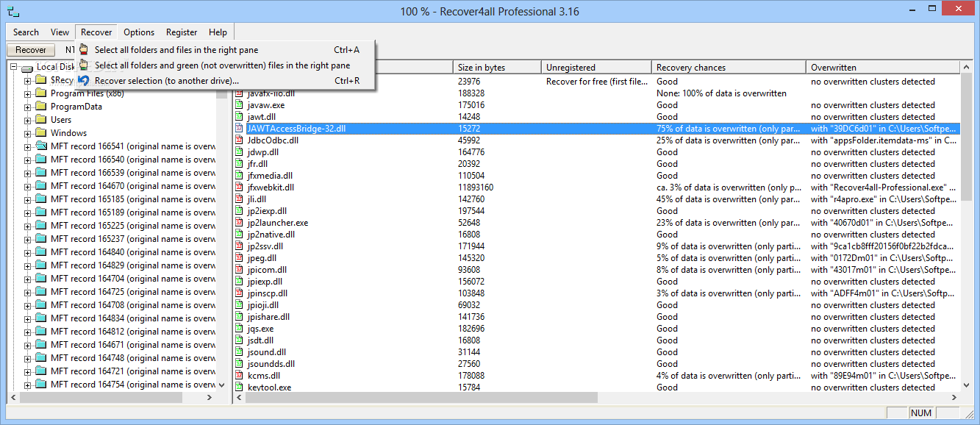
Task: Click the MFT record 164829 tree item
Action: (132, 265)
